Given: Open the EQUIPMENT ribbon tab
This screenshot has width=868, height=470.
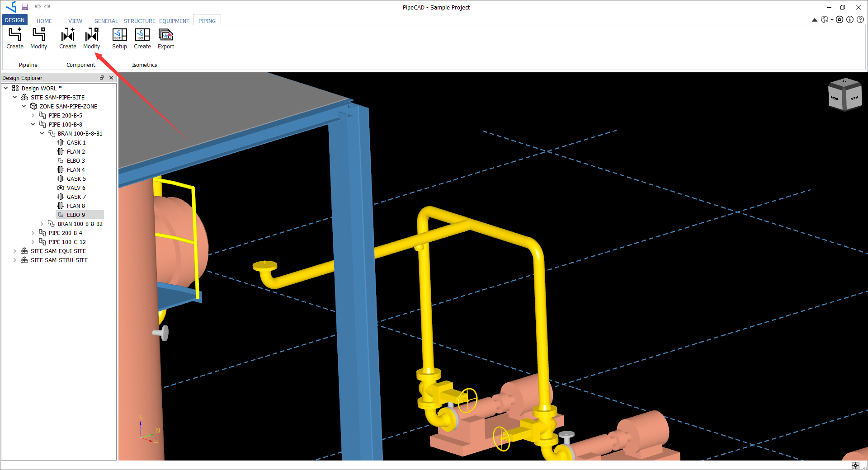Looking at the screenshot, I should point(175,21).
